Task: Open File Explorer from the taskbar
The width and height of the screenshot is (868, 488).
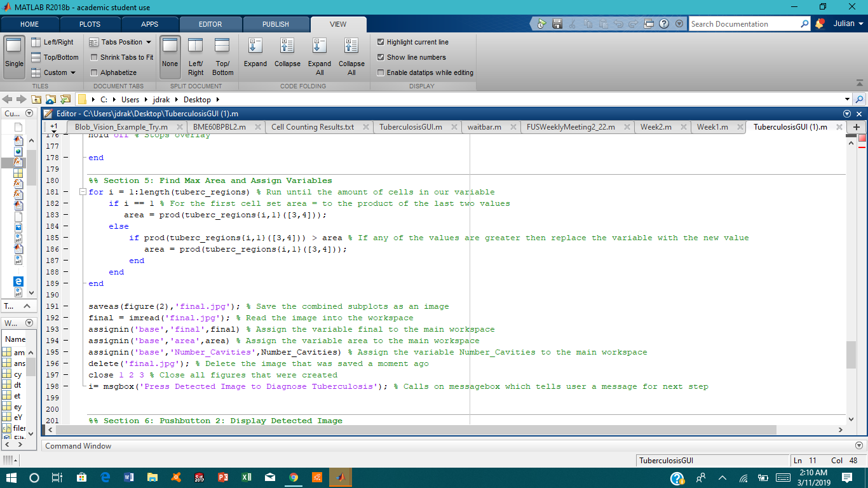Action: coord(153,477)
